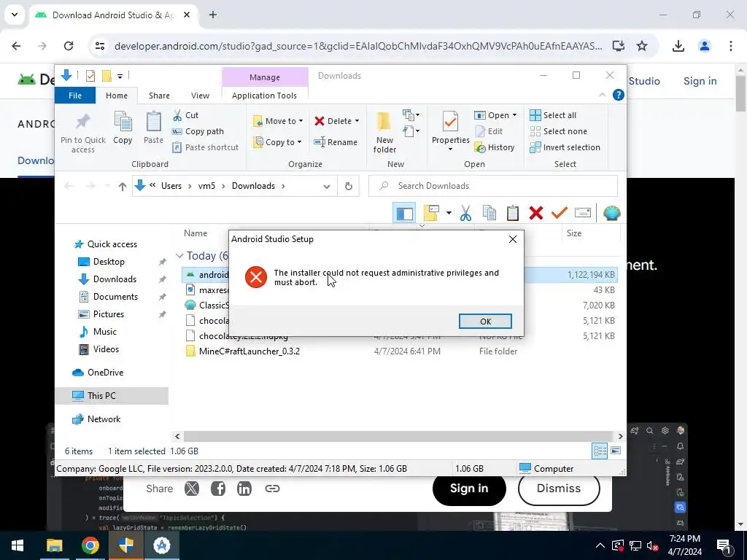
Task: Select Music in the navigation pane
Action: coord(104,332)
